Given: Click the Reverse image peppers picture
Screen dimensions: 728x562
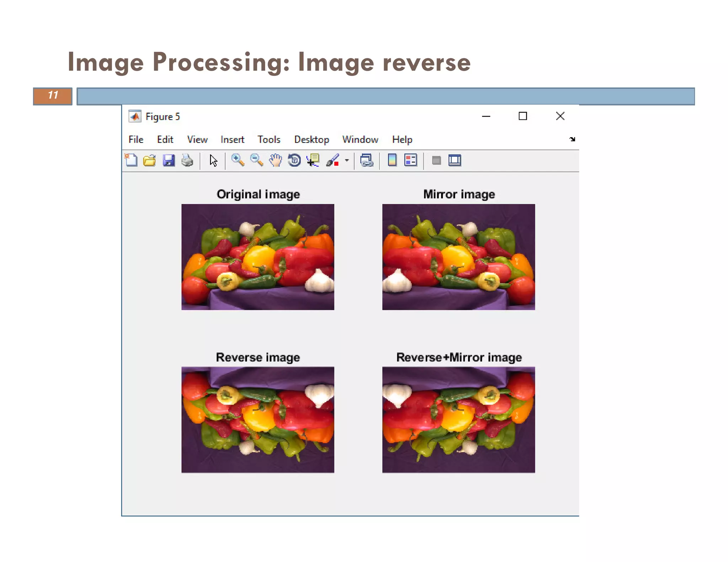Looking at the screenshot, I should 258,420.
